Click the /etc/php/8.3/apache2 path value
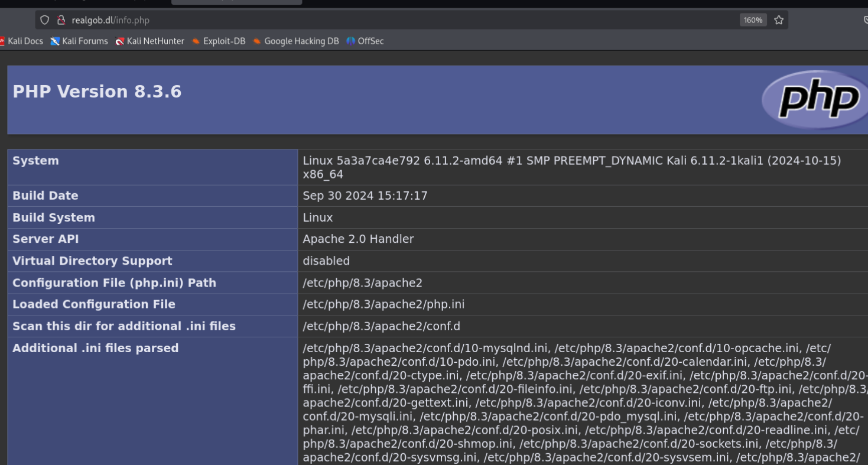Viewport: 868px width, 465px height. pyautogui.click(x=363, y=283)
